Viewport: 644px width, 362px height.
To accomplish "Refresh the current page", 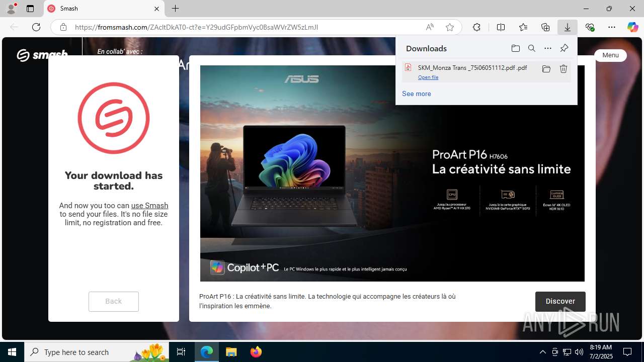I will [x=36, y=27].
